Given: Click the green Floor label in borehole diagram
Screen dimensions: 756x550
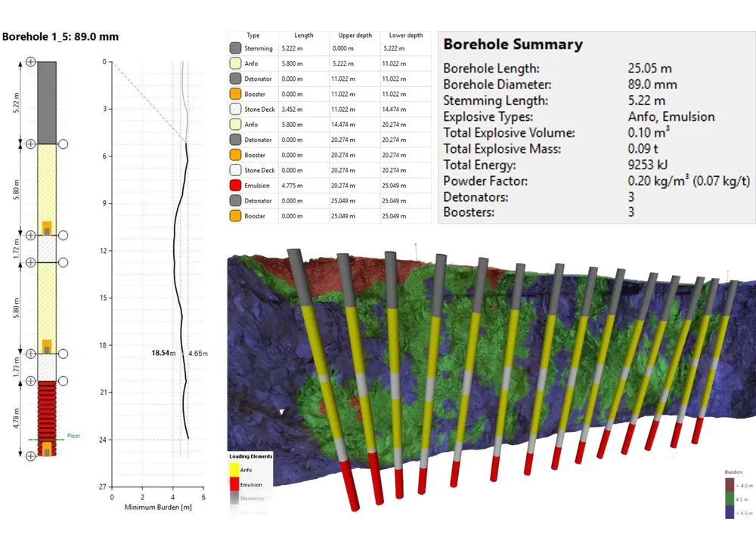Looking at the screenshot, I should pyautogui.click(x=74, y=436).
